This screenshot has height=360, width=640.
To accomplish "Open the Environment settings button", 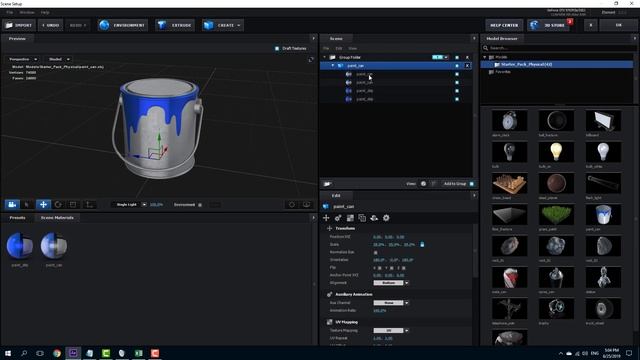I will click(123, 25).
